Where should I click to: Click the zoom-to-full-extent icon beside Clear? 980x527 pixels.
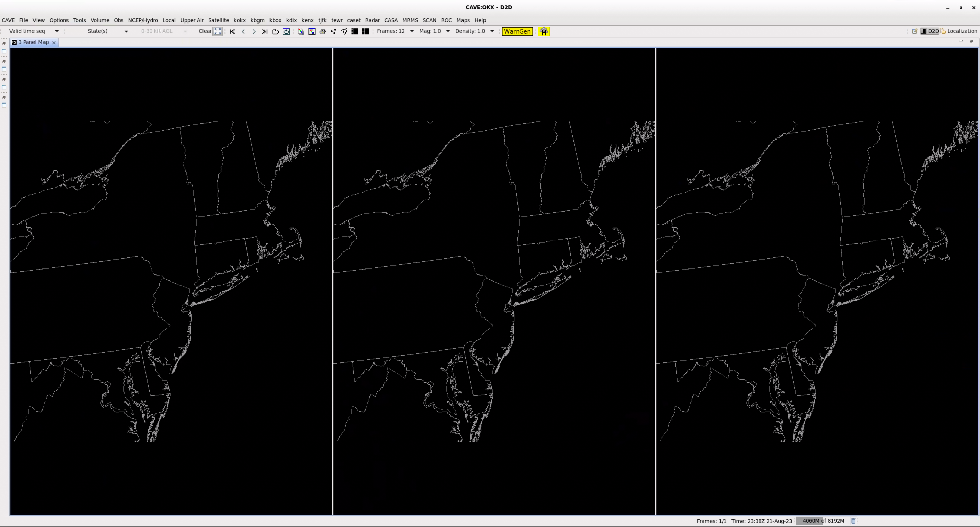click(x=218, y=32)
